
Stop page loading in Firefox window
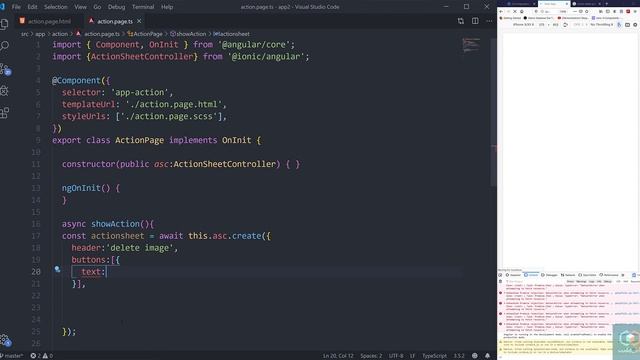[x=515, y=11]
